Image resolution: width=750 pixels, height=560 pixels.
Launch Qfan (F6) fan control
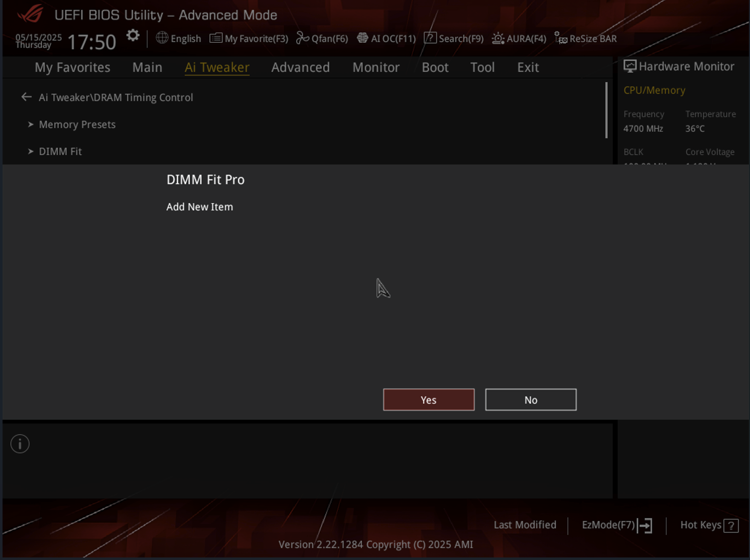pyautogui.click(x=322, y=38)
